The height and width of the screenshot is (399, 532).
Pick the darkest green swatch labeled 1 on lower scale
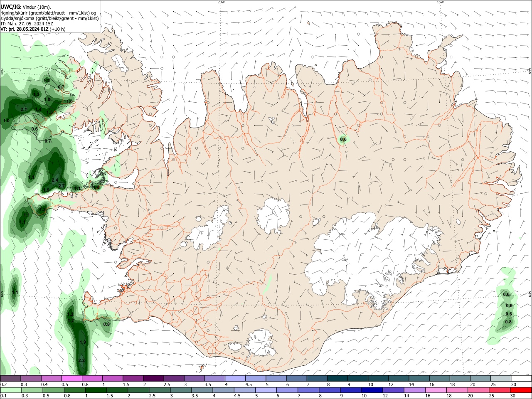pyautogui.click(x=96, y=390)
